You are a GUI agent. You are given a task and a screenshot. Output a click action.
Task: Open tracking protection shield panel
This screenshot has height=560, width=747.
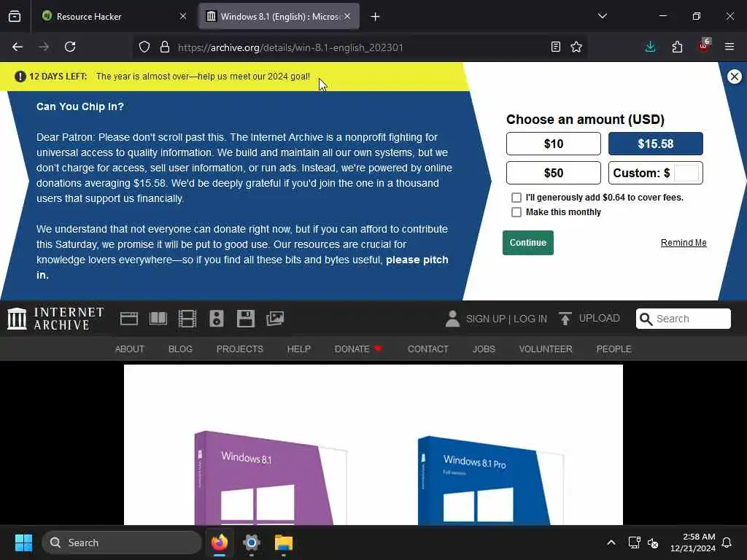pos(144,47)
